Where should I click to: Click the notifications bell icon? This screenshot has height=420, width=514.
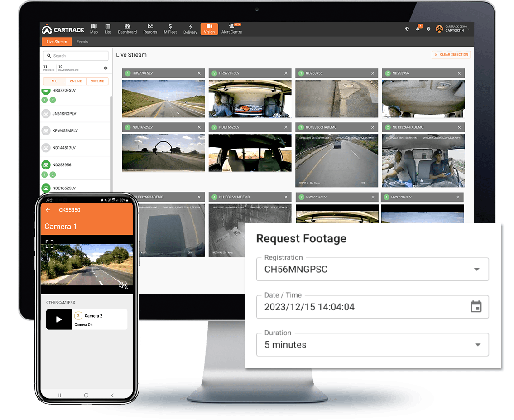coord(418,29)
